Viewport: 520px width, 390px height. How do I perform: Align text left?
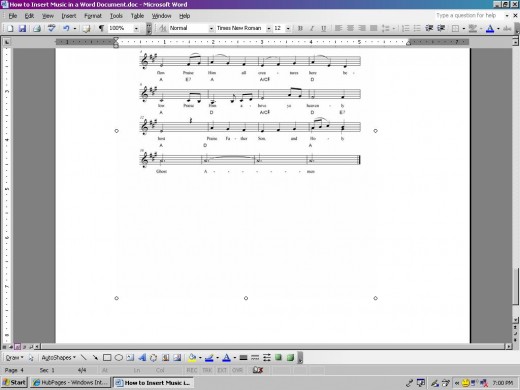(x=338, y=28)
